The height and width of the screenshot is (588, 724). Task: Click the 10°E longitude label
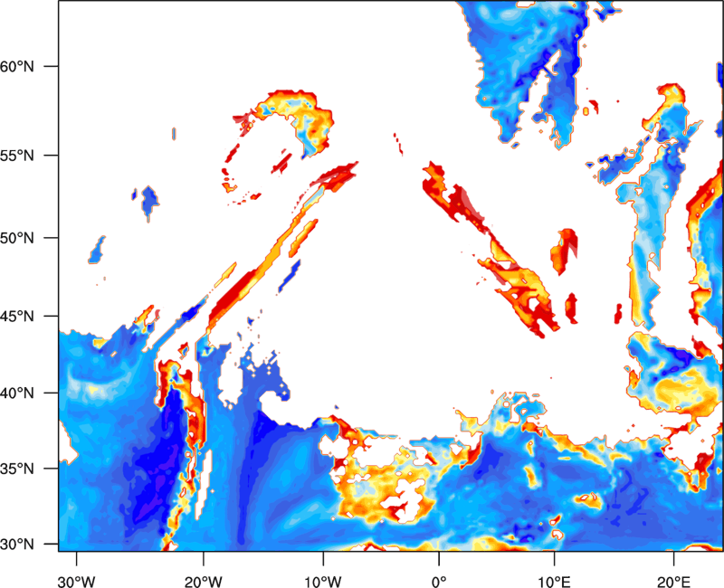(553, 582)
